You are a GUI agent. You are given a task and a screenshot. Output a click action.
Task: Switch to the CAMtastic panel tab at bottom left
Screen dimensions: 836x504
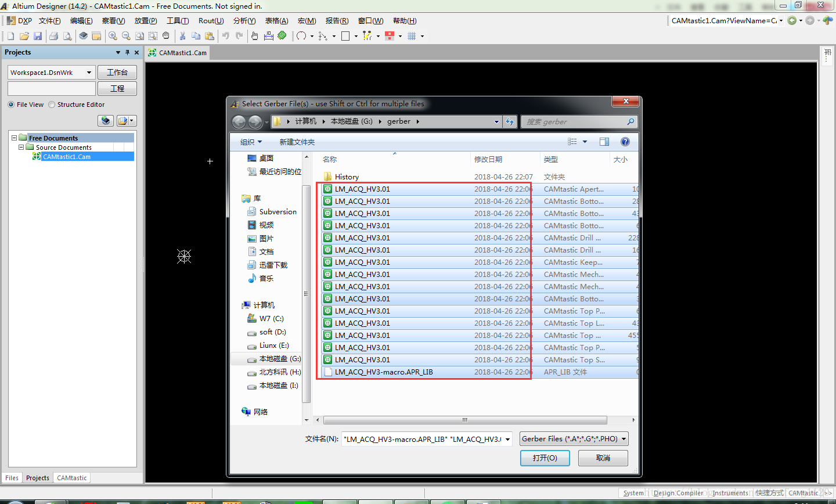[72, 478]
